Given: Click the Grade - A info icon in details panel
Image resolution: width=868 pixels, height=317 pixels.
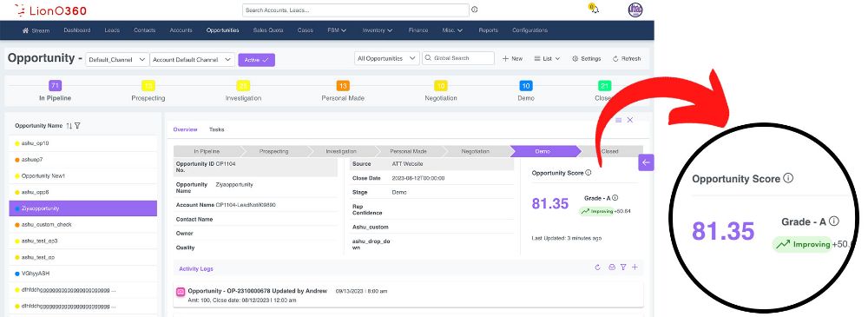Looking at the screenshot, I should [x=615, y=198].
